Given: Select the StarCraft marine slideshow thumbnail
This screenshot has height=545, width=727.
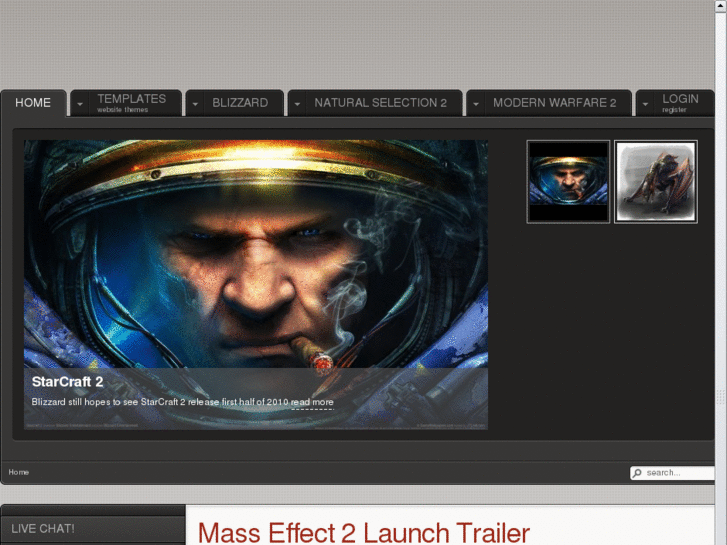Looking at the screenshot, I should pyautogui.click(x=568, y=182).
